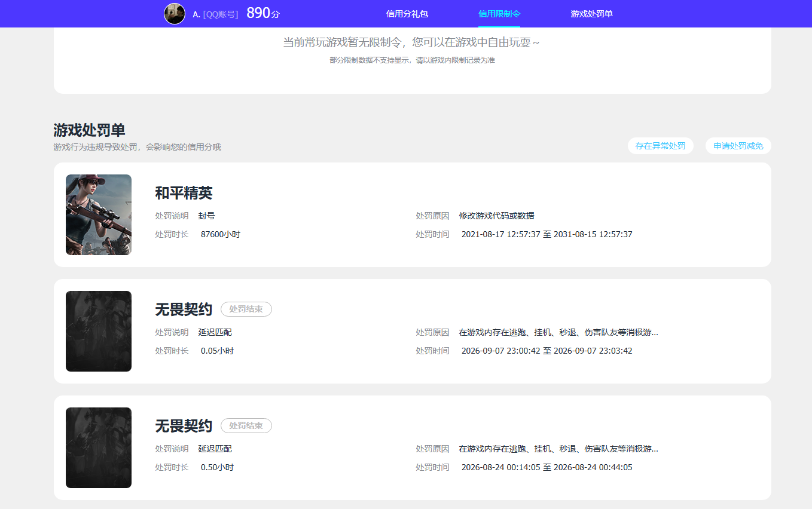Open the 信用分礼包 tab
This screenshot has height=509, width=812.
[407, 14]
